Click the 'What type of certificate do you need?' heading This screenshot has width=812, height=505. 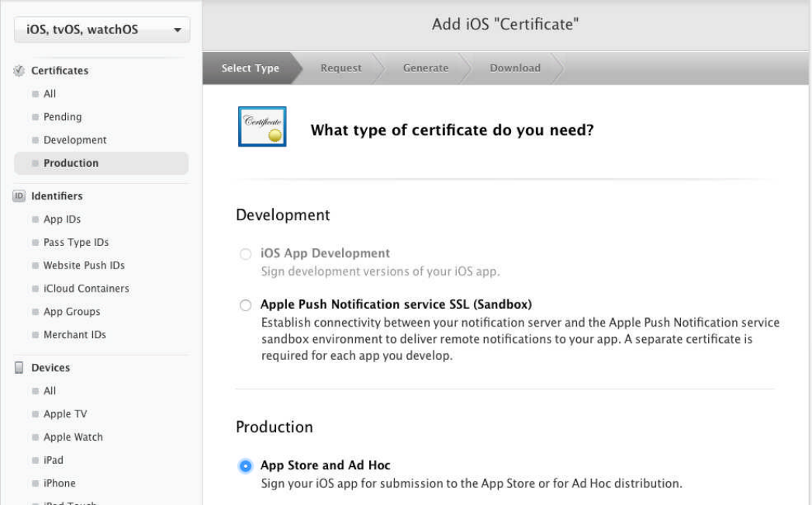[452, 130]
